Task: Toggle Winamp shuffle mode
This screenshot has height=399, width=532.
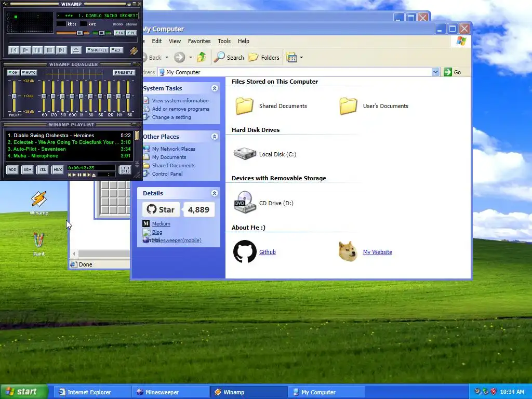Action: pyautogui.click(x=97, y=50)
